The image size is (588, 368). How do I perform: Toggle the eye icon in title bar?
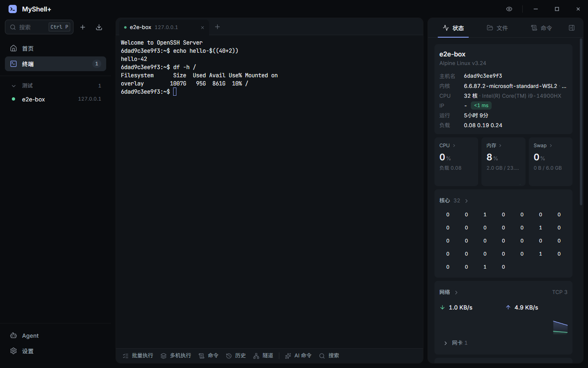[509, 9]
